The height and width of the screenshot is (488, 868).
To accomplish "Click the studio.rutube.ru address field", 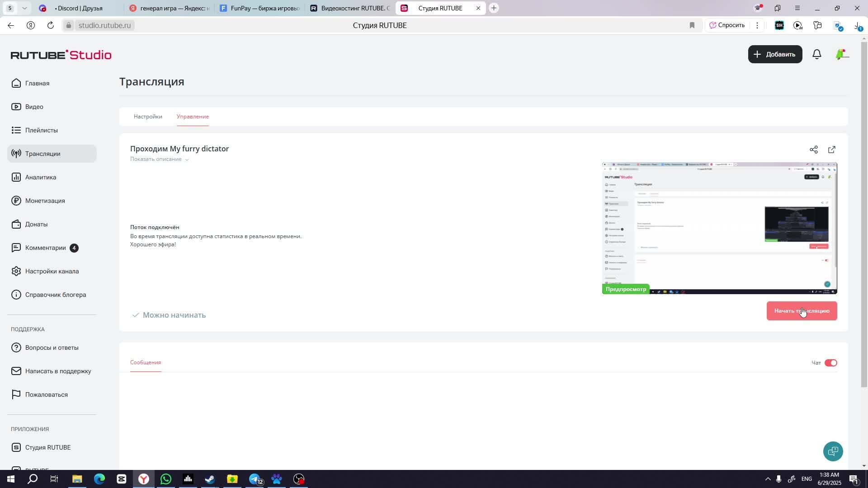I will click(104, 25).
